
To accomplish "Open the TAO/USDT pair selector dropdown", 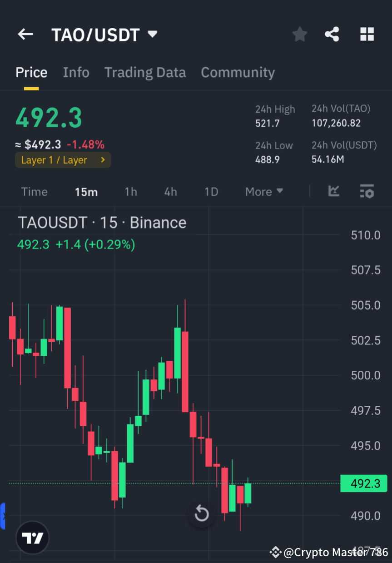I will [104, 34].
